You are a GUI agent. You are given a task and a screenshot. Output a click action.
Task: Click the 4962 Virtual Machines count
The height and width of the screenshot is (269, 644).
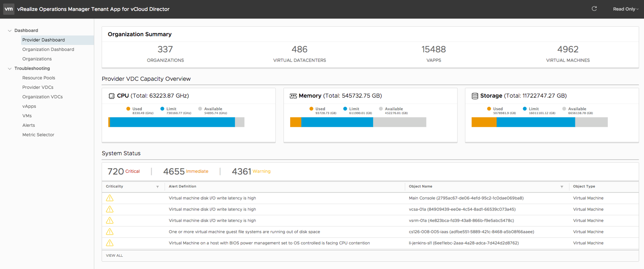(568, 50)
